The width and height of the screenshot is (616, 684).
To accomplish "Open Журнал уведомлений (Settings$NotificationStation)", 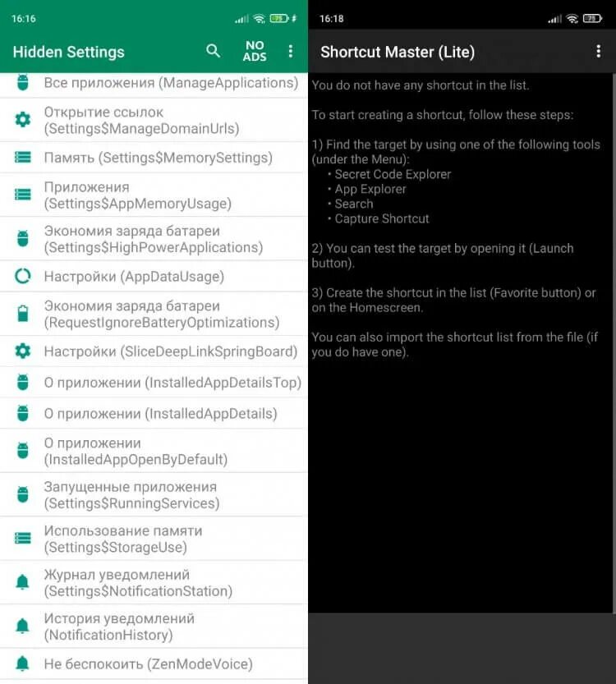I will pos(154,582).
